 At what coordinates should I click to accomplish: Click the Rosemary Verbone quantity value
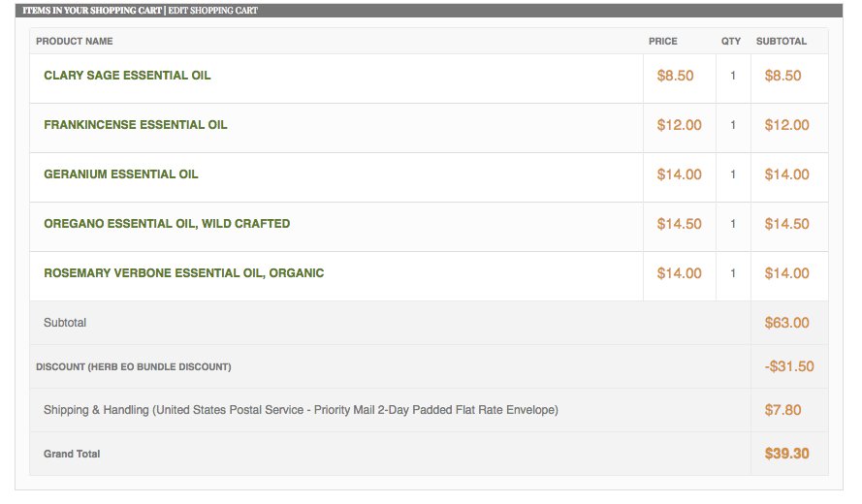[733, 273]
